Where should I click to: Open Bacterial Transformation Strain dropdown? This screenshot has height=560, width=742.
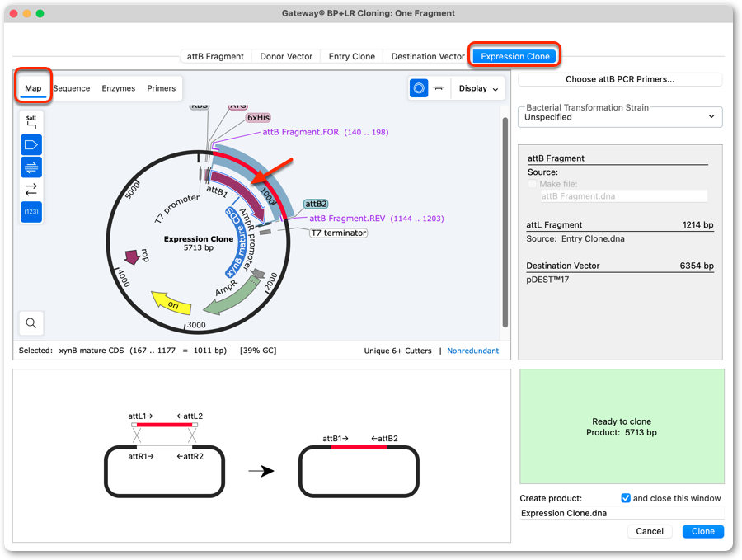[x=620, y=117]
